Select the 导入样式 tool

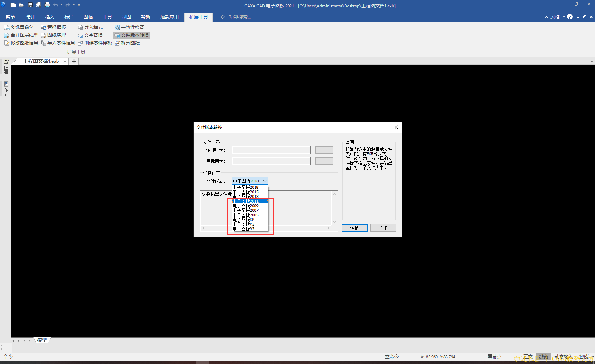point(90,27)
